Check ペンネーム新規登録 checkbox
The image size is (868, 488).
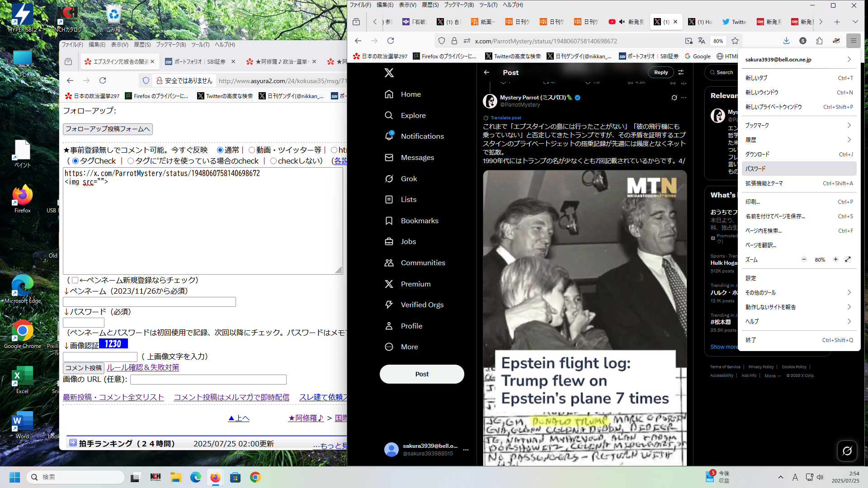tap(75, 280)
